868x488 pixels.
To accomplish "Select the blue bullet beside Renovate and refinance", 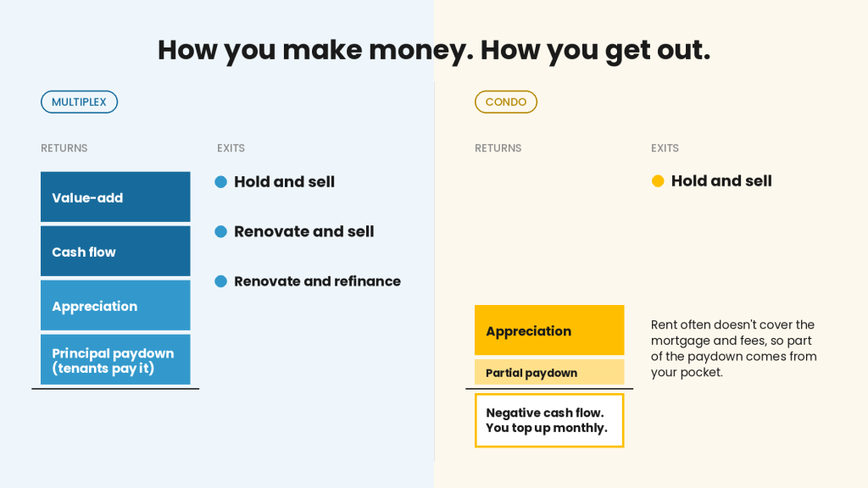I will tap(221, 281).
